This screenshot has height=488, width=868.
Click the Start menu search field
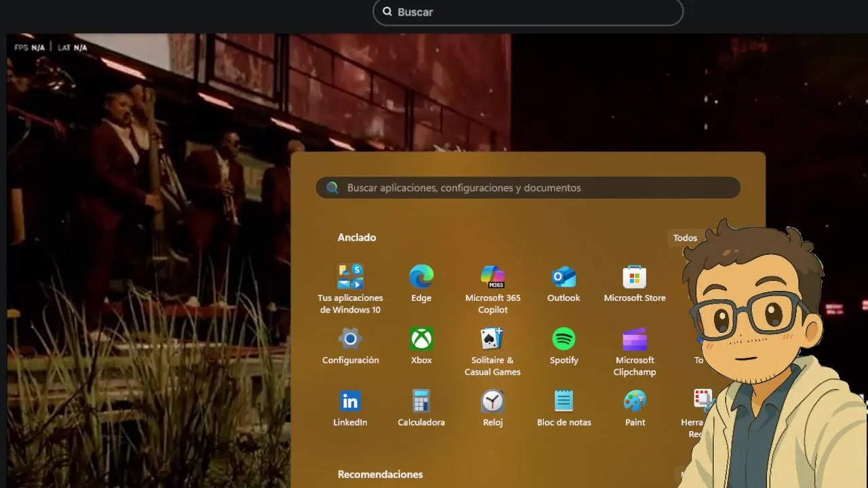coord(528,188)
